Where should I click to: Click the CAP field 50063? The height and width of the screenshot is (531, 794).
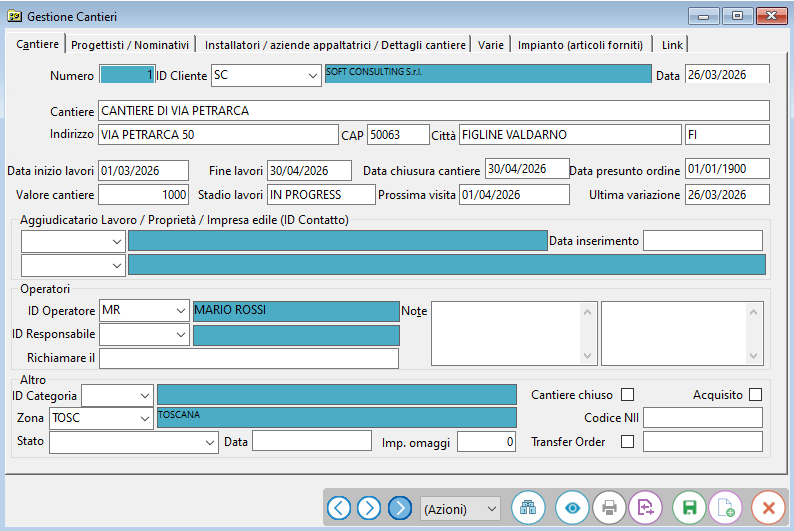398,135
